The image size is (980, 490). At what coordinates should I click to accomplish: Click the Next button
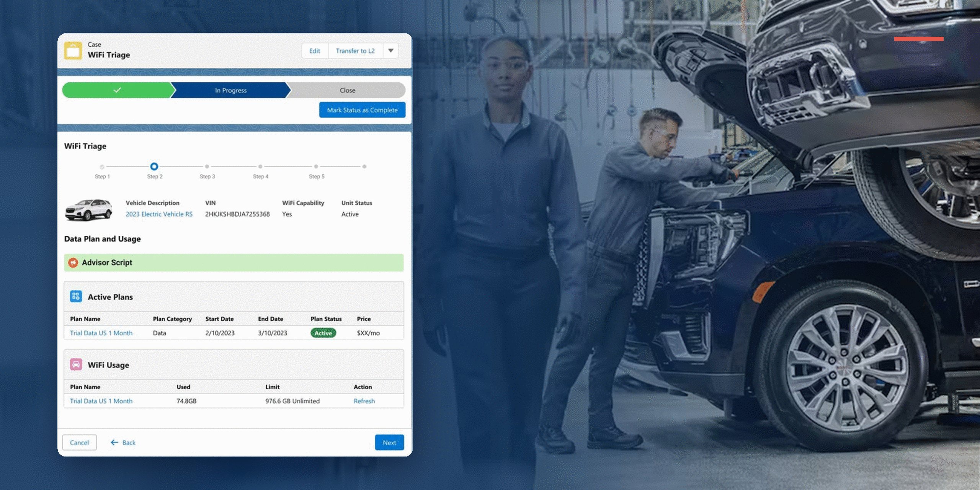pos(389,443)
